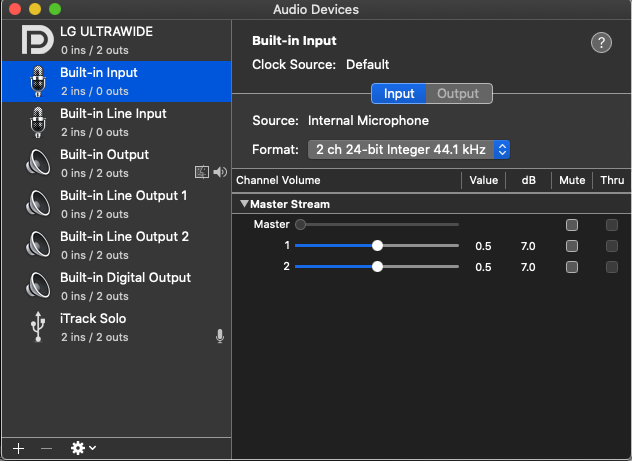Click the system alert Finder-face icon on Built-in Output
Viewport: 632px width, 461px height.
tap(202, 172)
